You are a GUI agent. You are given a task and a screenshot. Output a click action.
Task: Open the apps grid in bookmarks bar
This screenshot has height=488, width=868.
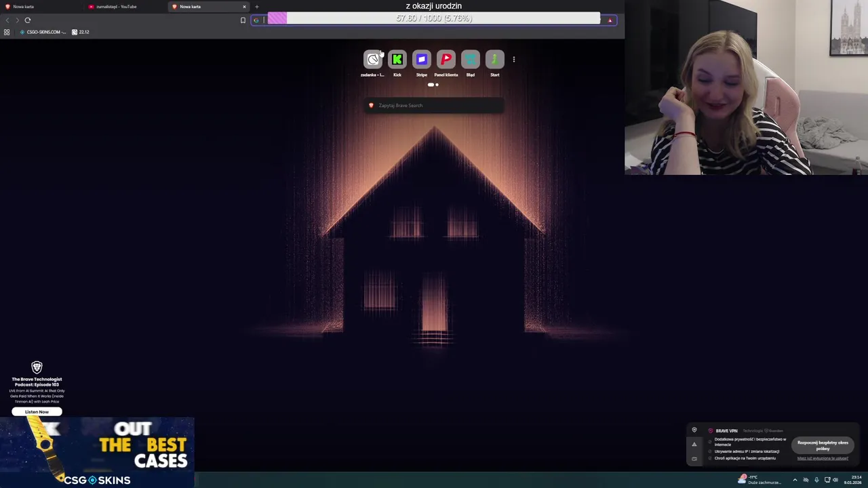(7, 32)
